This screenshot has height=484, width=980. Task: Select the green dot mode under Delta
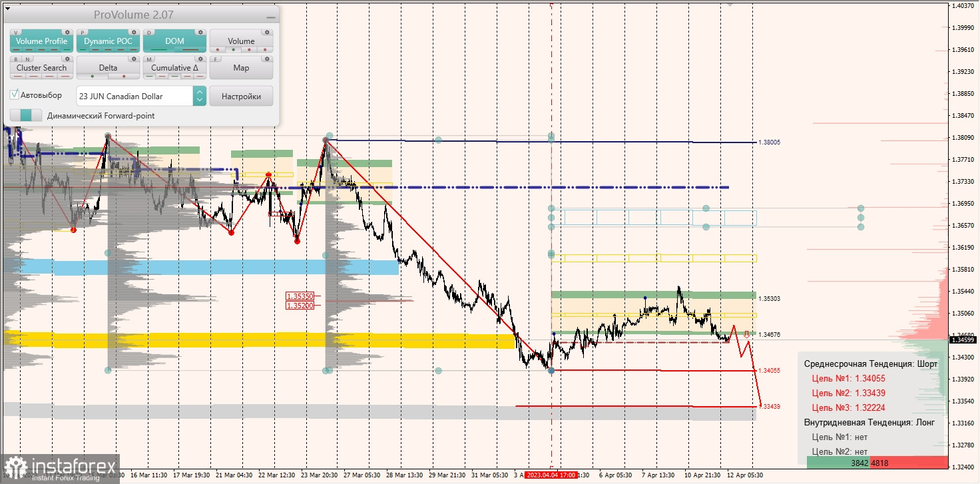point(93,77)
